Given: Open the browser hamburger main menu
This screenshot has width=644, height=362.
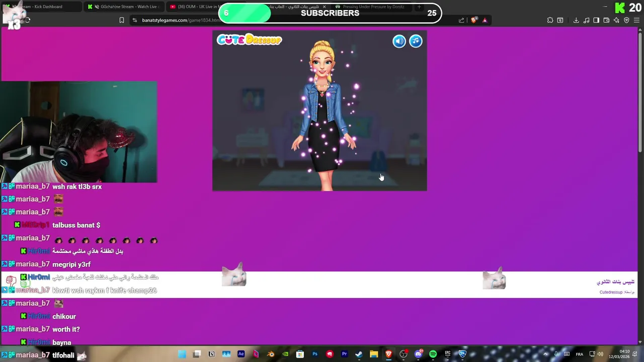Looking at the screenshot, I should click(636, 20).
